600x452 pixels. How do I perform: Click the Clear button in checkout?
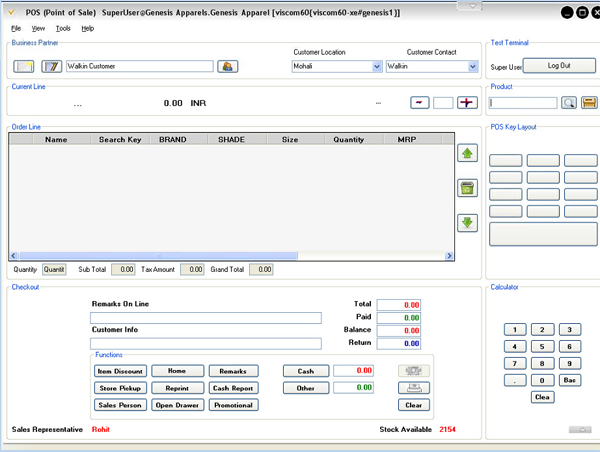tap(414, 405)
